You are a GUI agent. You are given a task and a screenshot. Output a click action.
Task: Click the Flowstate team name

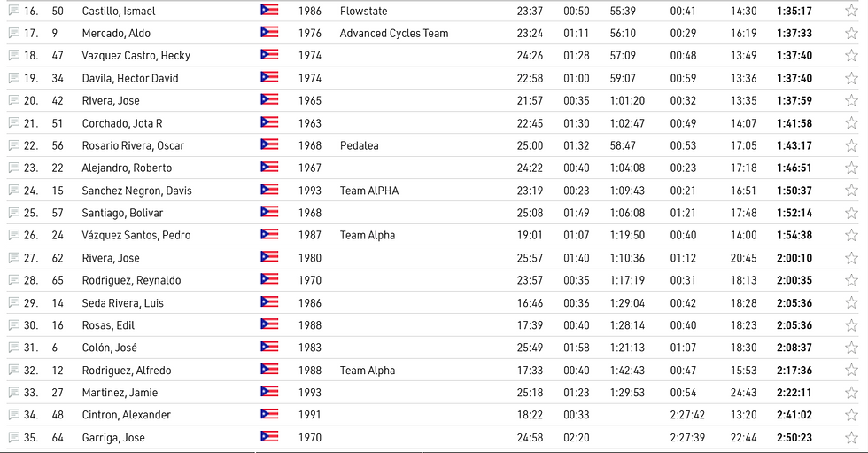coord(363,11)
